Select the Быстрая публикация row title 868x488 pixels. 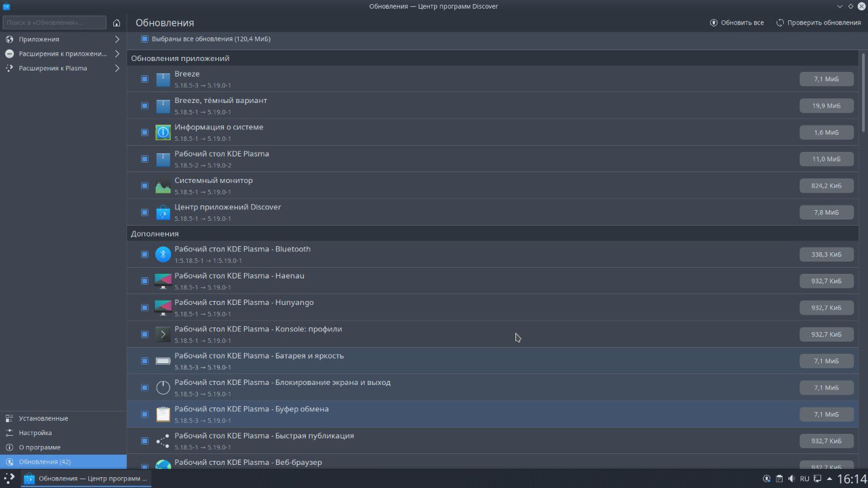tap(264, 436)
